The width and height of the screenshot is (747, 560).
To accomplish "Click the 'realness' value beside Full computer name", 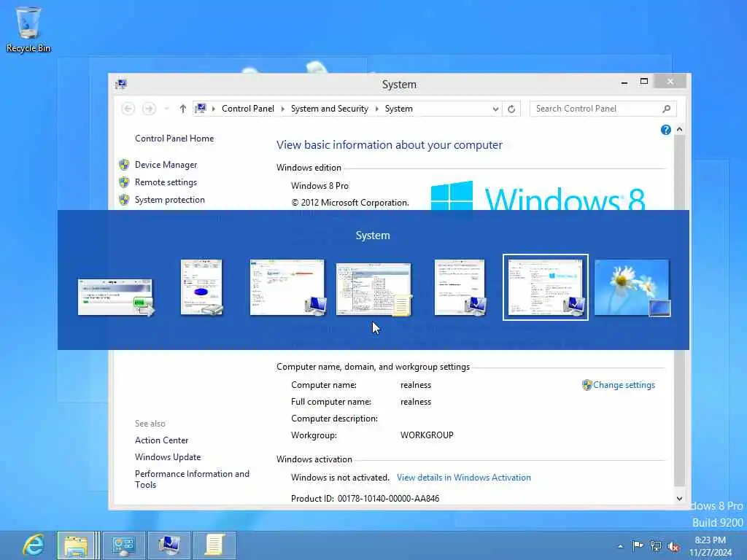I will [415, 402].
